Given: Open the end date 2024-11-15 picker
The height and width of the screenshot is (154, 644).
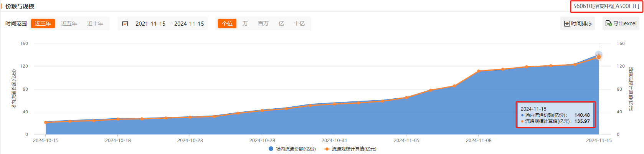Looking at the screenshot, I should (x=189, y=23).
